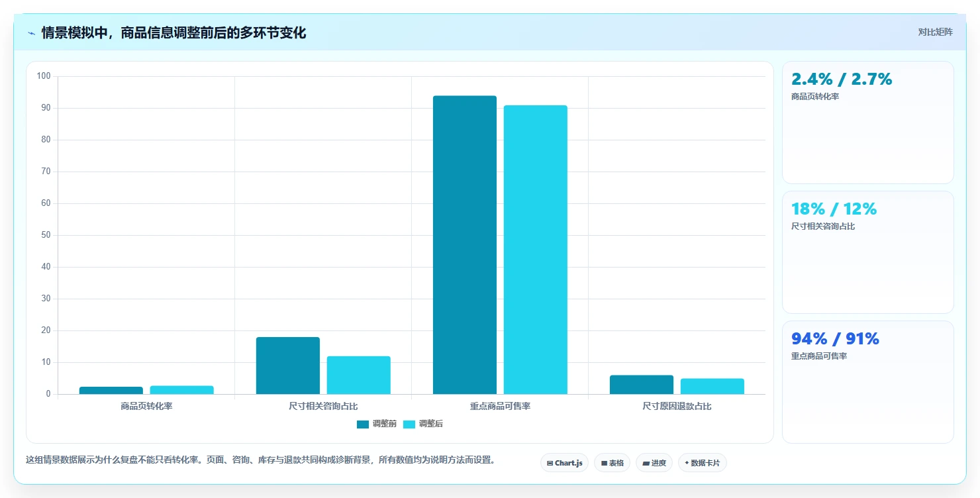The width and height of the screenshot is (980, 498).
Task: Click the footnote text starting 这组情景数据
Action: (x=260, y=460)
